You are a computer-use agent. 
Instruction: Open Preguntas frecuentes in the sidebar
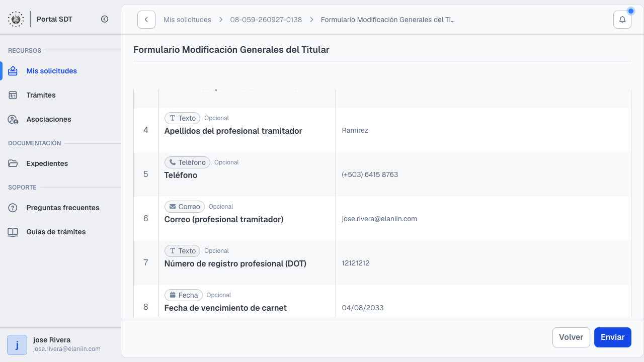point(60,208)
